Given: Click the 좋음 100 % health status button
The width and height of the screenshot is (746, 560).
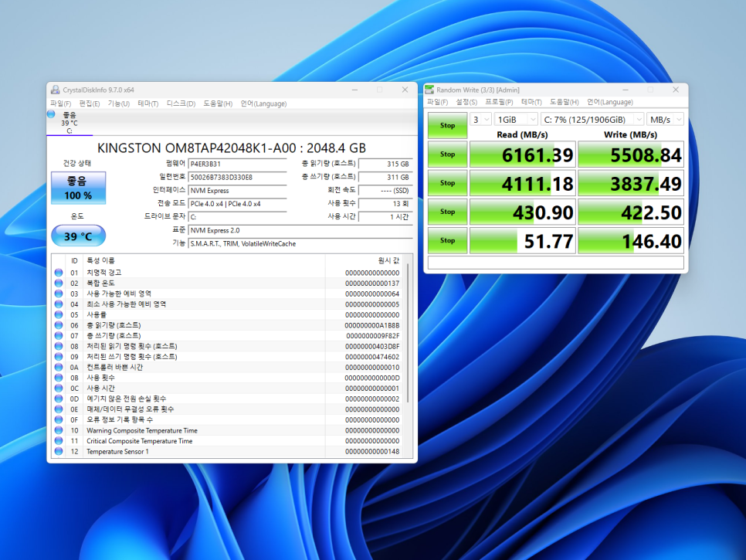Looking at the screenshot, I should [x=79, y=188].
